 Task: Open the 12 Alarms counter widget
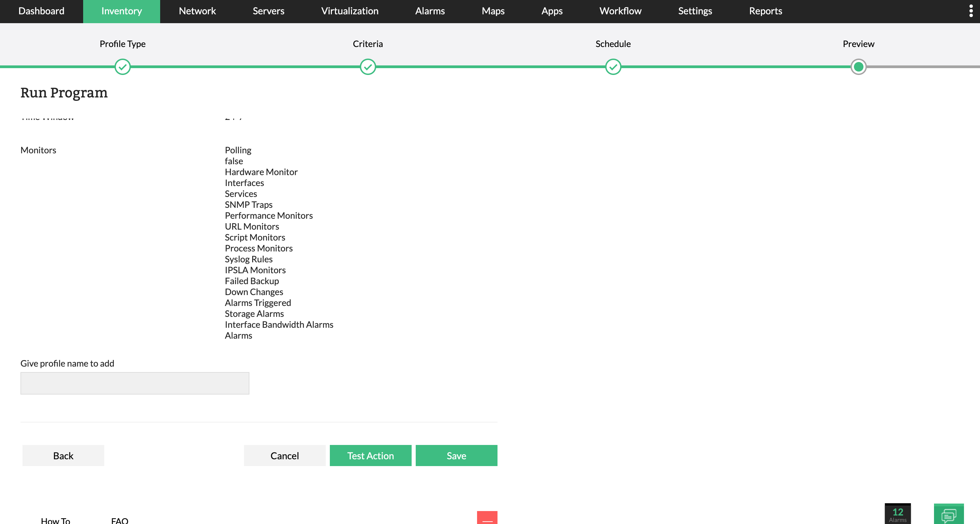click(898, 514)
